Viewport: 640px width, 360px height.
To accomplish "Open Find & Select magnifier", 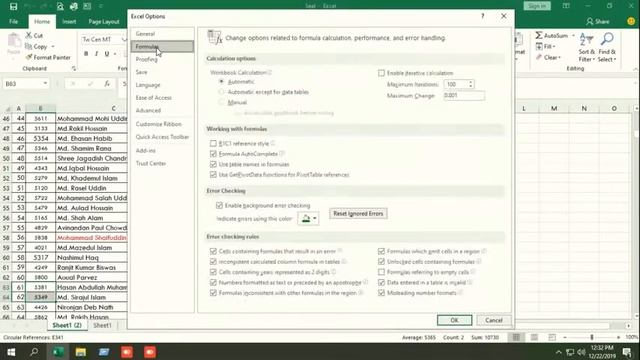I will (x=607, y=47).
